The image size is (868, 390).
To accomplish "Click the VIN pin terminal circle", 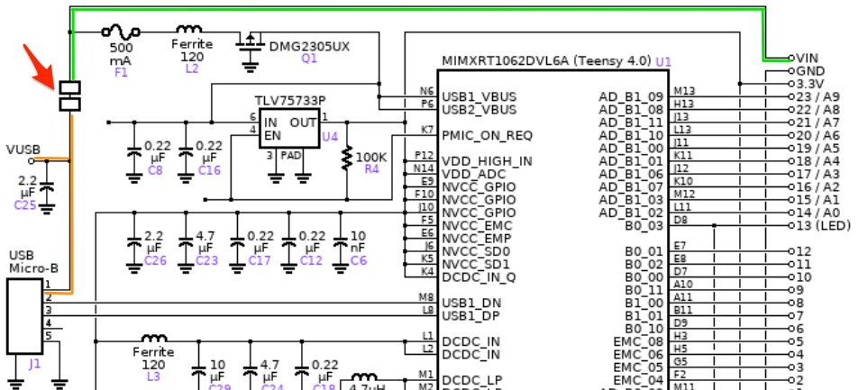I will [791, 58].
